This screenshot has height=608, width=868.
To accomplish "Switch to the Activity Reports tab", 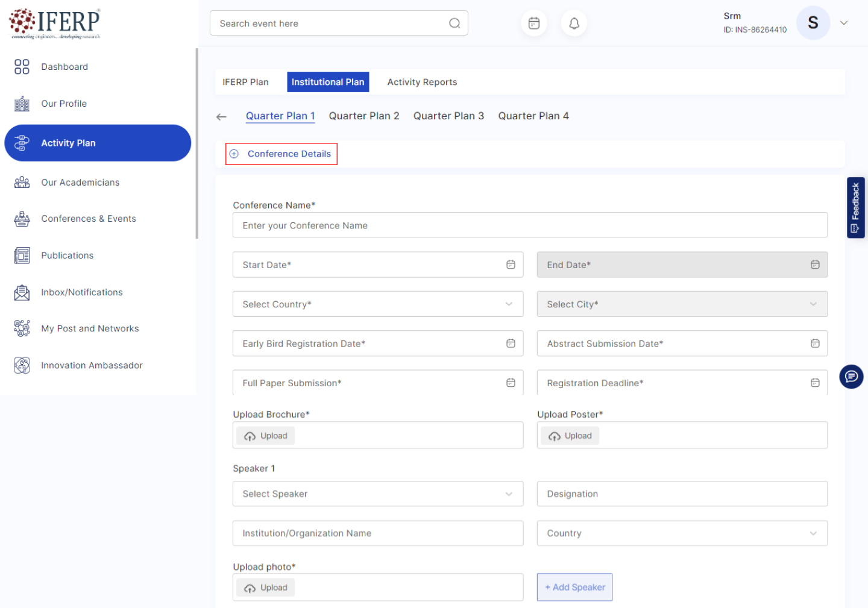I will (422, 82).
